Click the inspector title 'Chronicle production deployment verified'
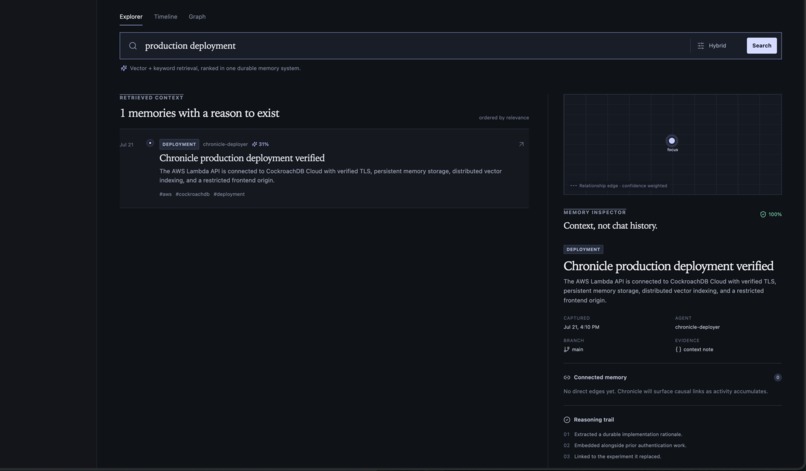 (x=668, y=266)
